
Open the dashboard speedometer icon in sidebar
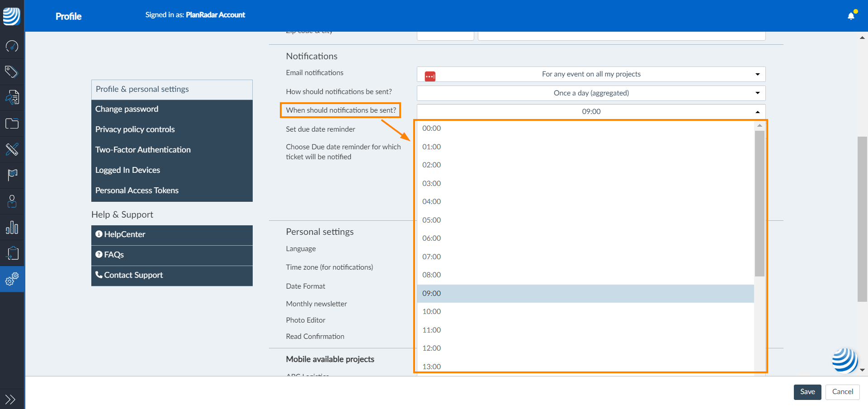(12, 46)
